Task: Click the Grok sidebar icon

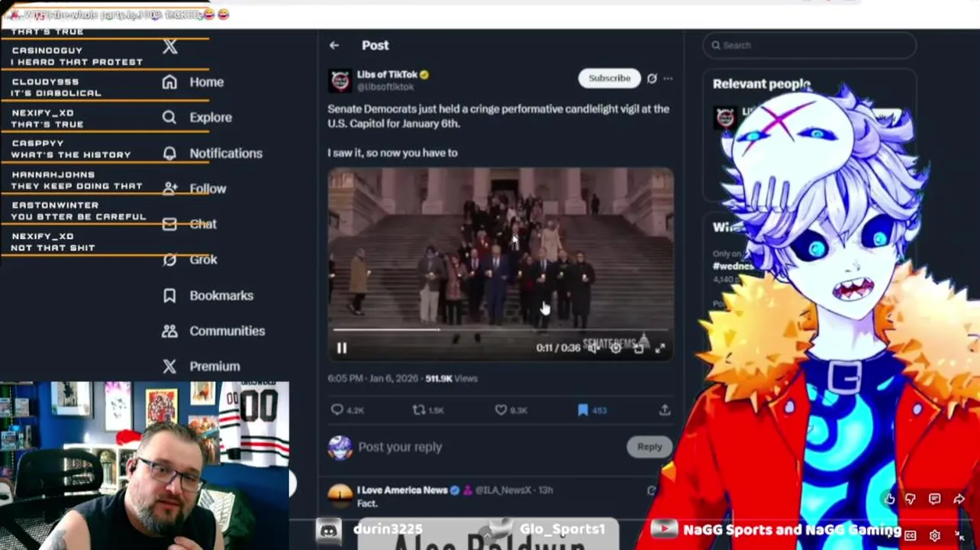Action: (169, 260)
